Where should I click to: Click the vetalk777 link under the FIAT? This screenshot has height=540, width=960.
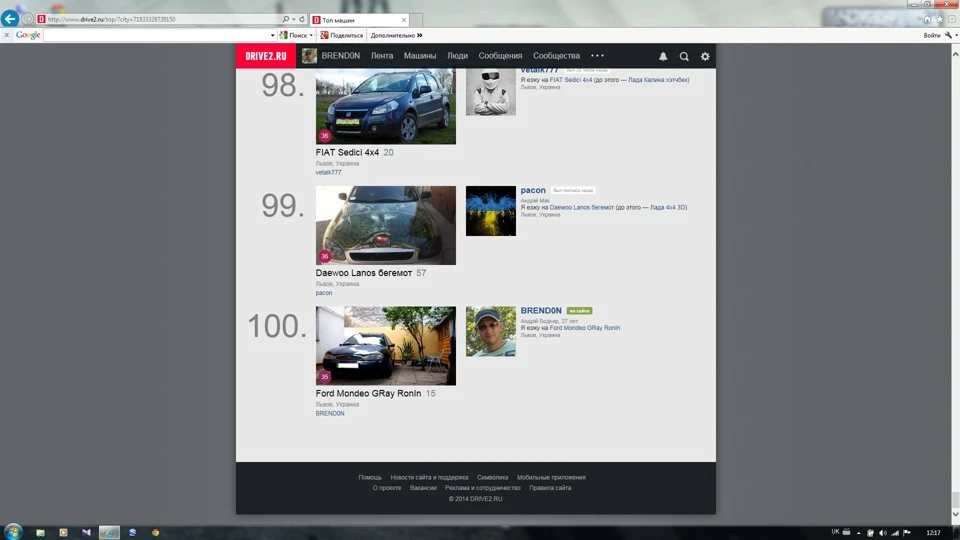329,173
